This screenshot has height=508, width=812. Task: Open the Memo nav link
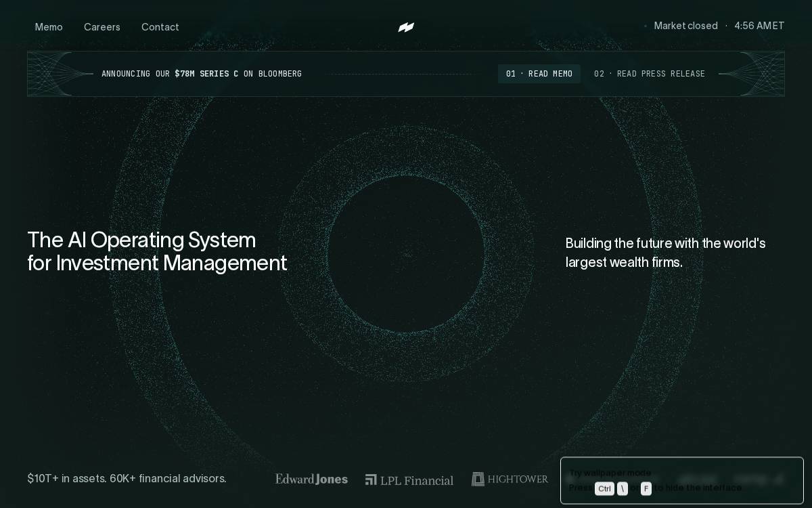pyautogui.click(x=49, y=27)
